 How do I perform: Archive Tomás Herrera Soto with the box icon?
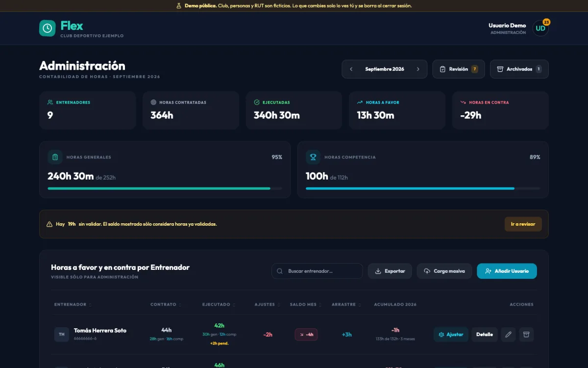[x=526, y=335]
